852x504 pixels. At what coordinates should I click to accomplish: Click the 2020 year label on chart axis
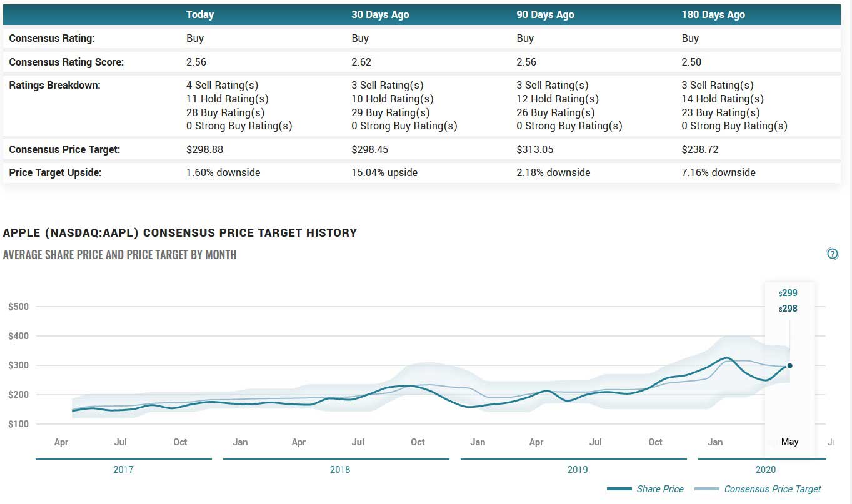(x=766, y=470)
